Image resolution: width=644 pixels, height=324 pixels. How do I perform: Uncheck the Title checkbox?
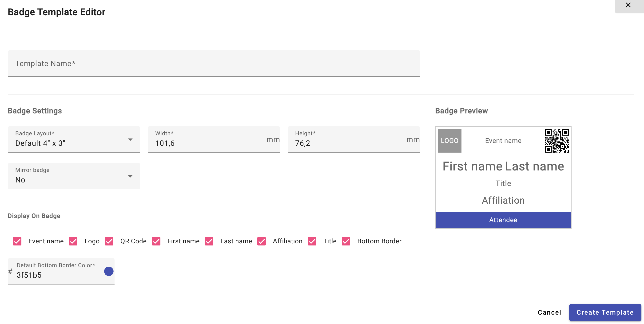click(312, 241)
